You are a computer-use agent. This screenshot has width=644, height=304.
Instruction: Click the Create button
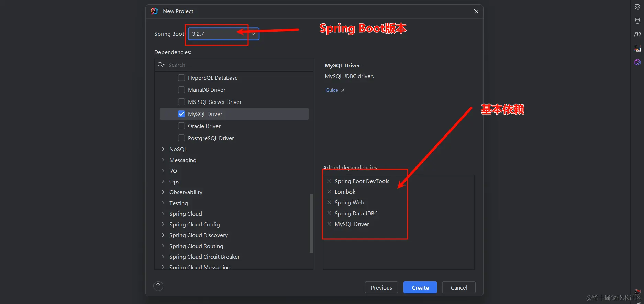point(420,287)
